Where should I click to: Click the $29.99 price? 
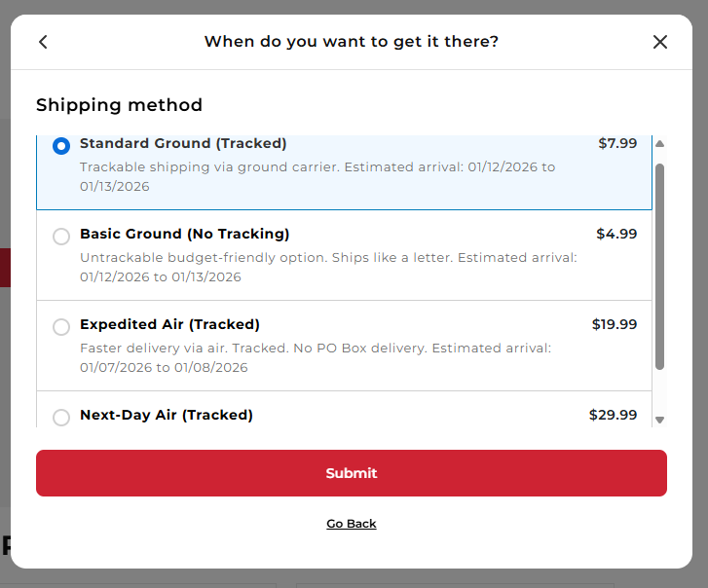point(613,415)
